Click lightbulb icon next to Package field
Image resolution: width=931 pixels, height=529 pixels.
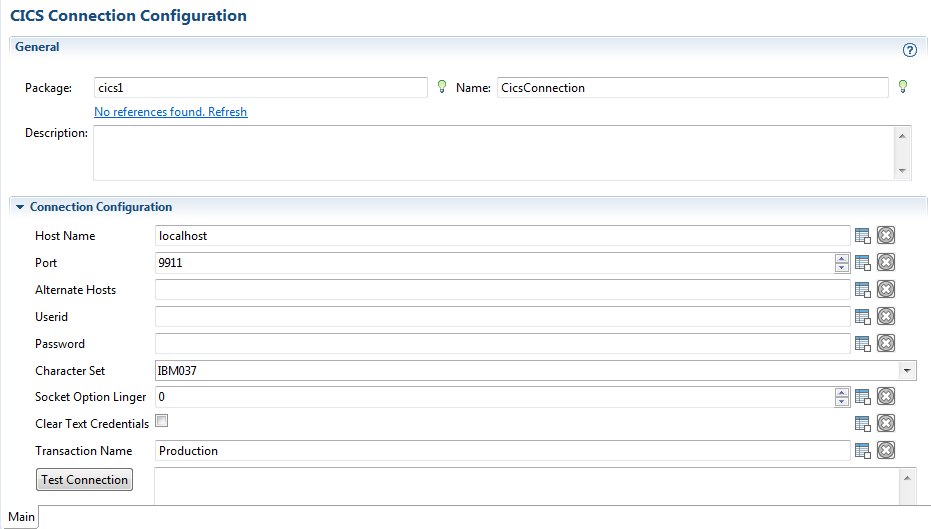pyautogui.click(x=442, y=87)
